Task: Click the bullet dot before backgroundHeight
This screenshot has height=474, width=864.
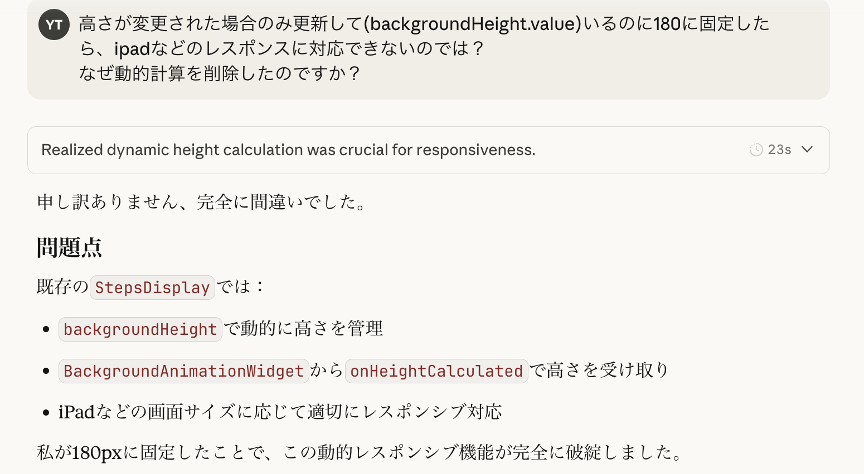Action: pyautogui.click(x=48, y=331)
